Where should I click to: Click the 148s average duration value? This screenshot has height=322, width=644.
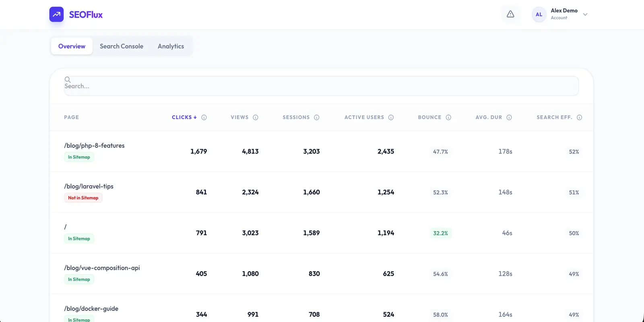(505, 192)
